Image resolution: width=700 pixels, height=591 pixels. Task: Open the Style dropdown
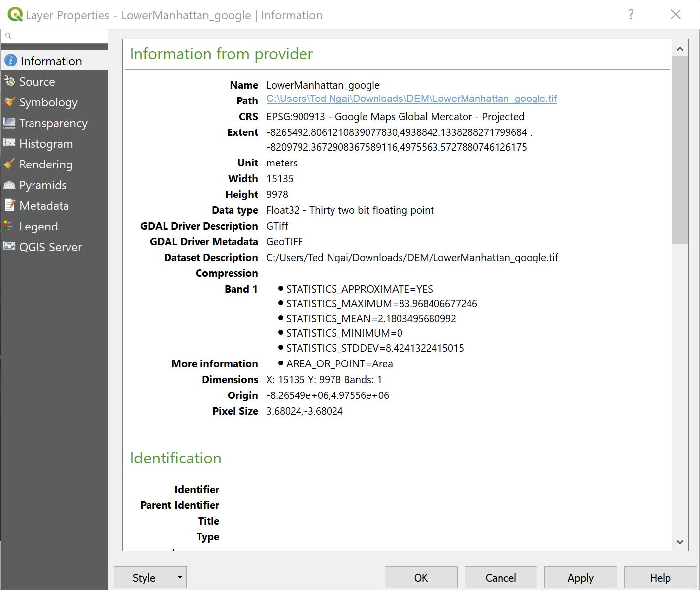point(150,577)
